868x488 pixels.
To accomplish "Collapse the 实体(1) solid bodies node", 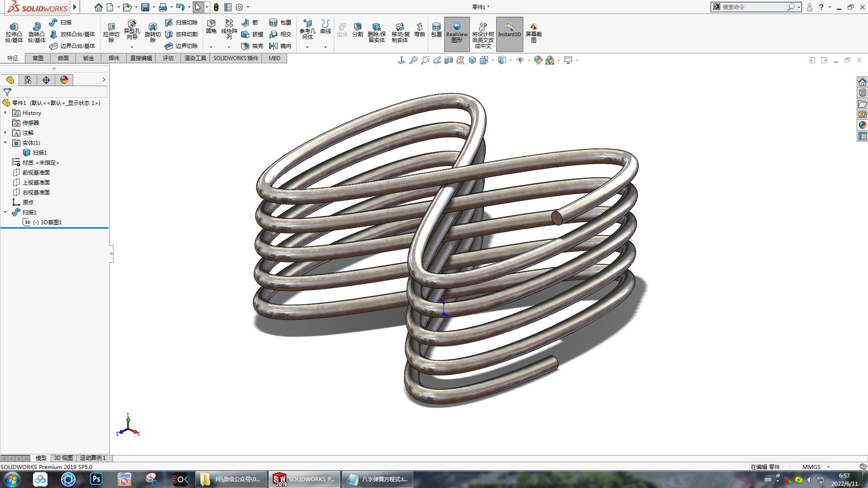I will point(5,142).
